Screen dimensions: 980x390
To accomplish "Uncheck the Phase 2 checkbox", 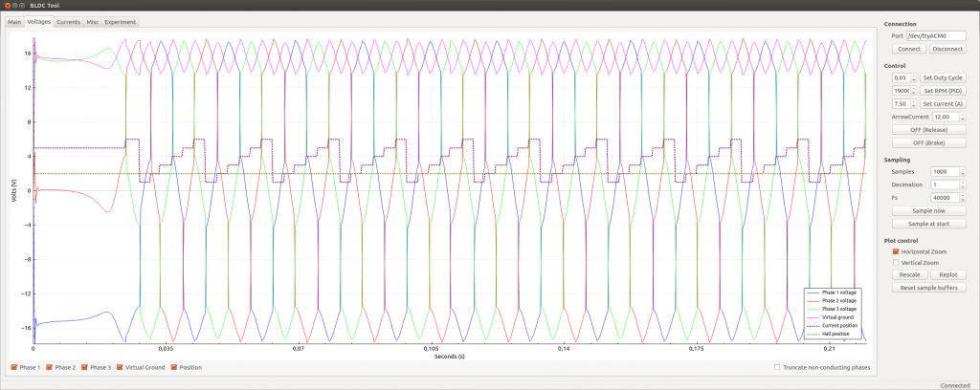I will pos(50,367).
